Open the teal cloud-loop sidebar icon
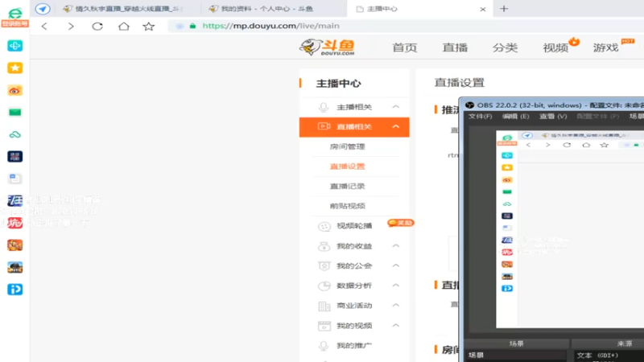This screenshot has height=362, width=644. click(x=14, y=134)
